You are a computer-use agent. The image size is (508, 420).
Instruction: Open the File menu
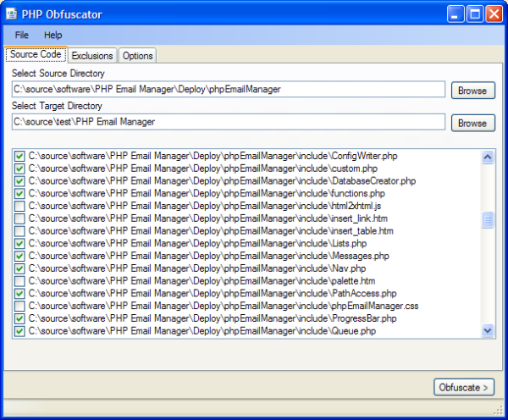[22, 35]
